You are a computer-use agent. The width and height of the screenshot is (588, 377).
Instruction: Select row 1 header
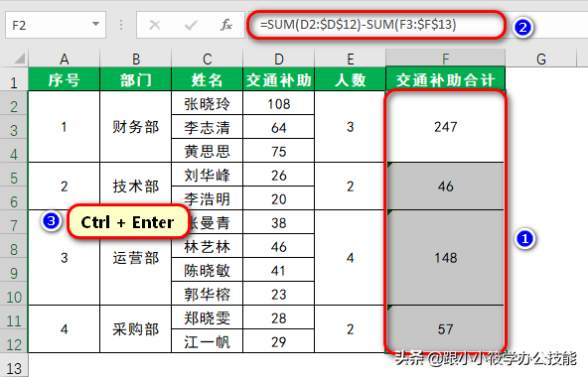pos(14,79)
